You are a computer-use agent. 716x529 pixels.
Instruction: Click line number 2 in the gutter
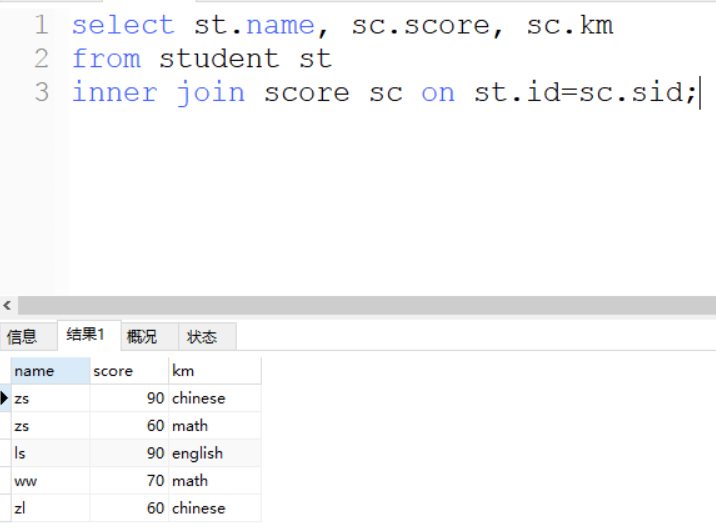coord(41,58)
